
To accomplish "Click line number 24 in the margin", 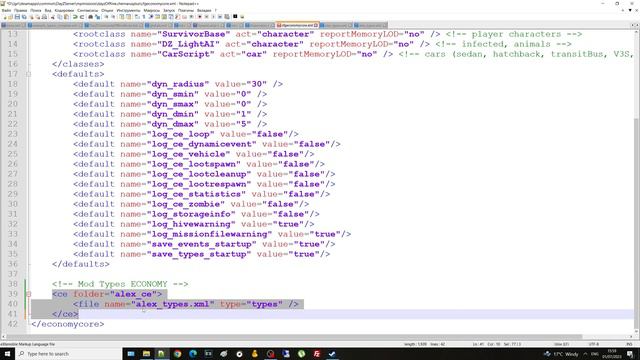I will click(x=13, y=144).
